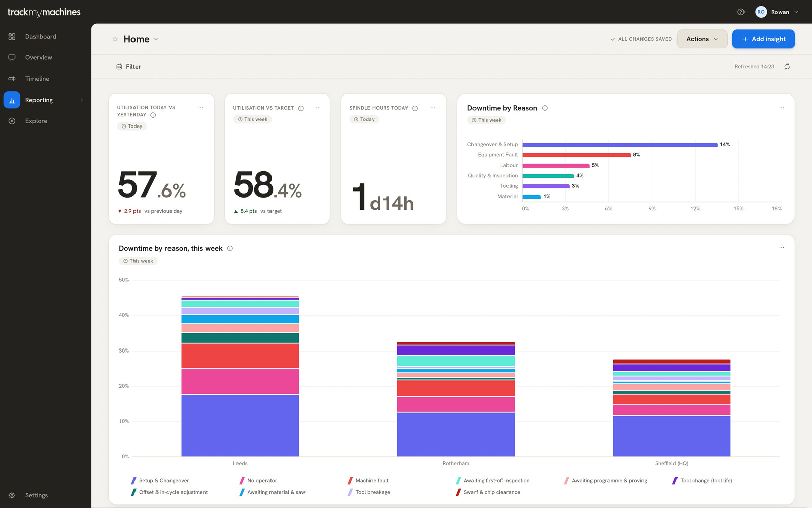Click This week chip on Downtime by Reason
The width and height of the screenshot is (812, 508).
click(x=487, y=120)
